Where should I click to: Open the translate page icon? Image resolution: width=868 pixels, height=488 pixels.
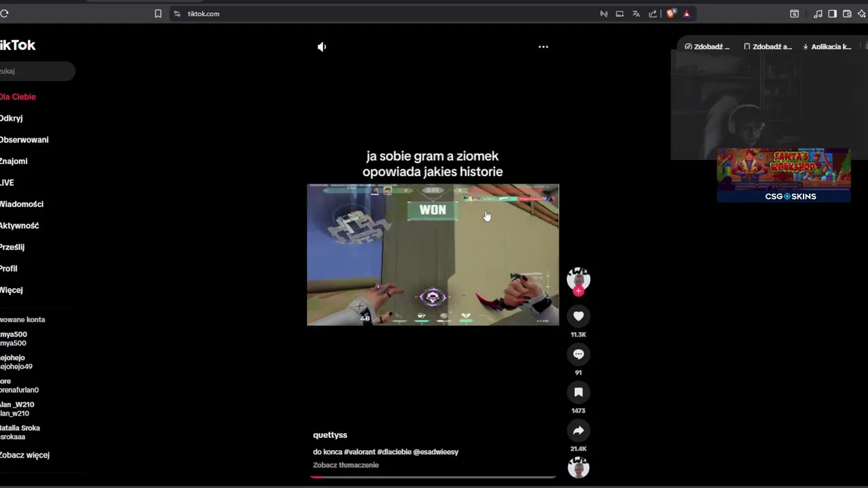click(x=636, y=14)
